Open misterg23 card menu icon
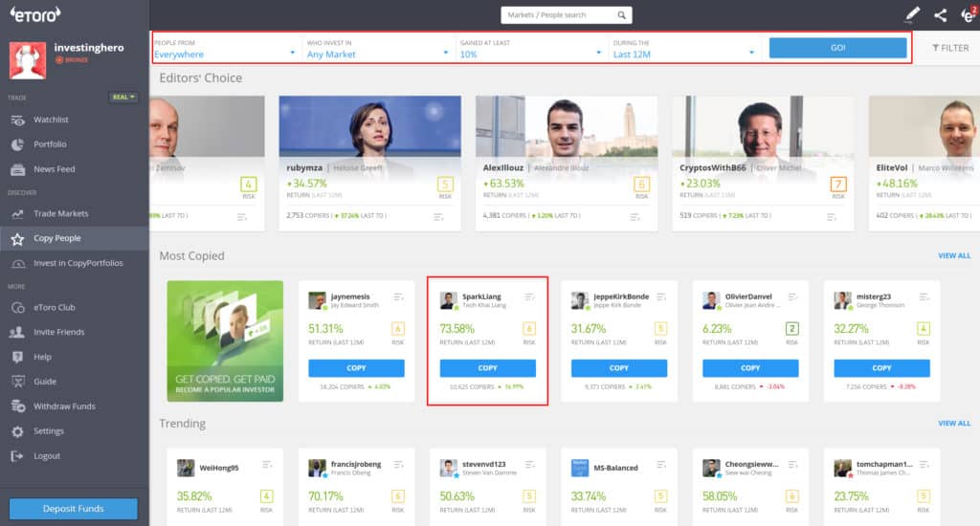 pos(924,296)
